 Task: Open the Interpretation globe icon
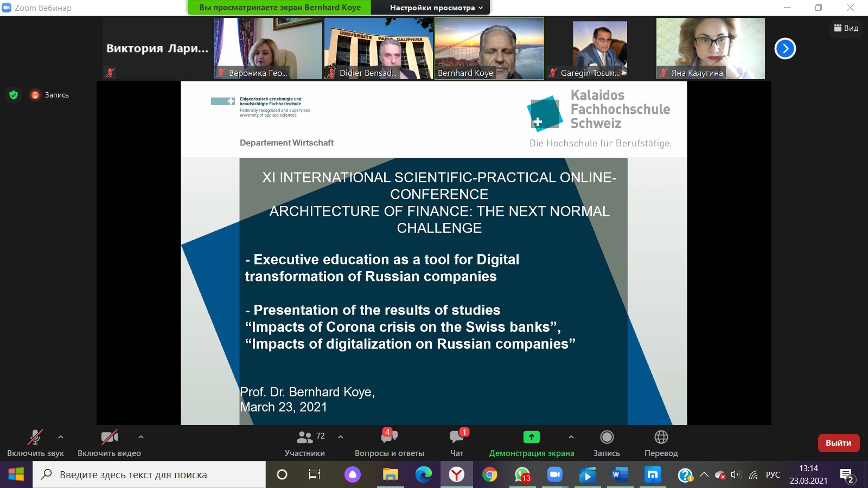[661, 437]
